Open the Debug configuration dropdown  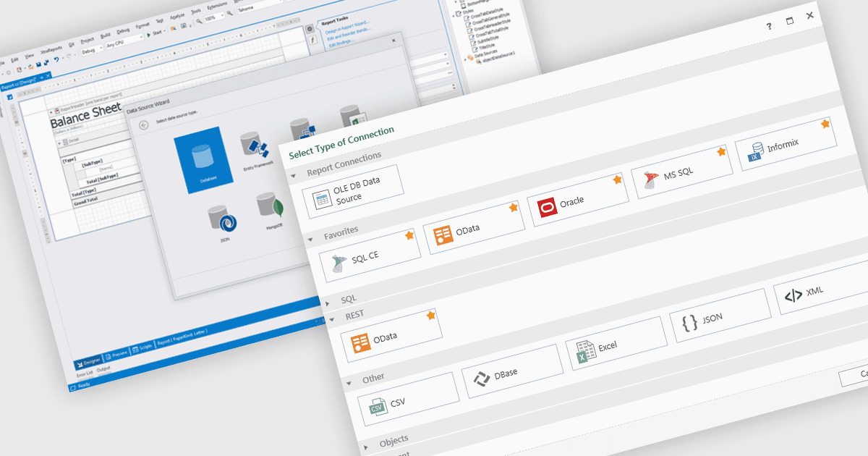[91, 48]
